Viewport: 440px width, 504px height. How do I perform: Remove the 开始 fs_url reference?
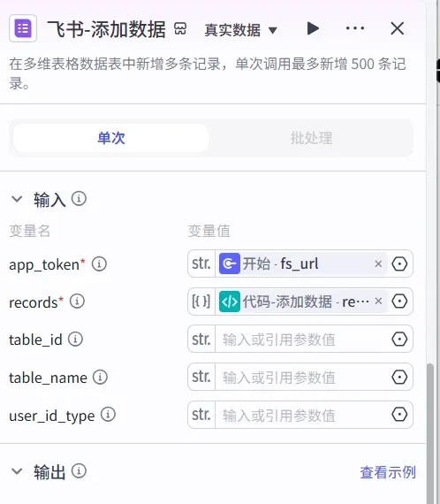[x=378, y=263]
